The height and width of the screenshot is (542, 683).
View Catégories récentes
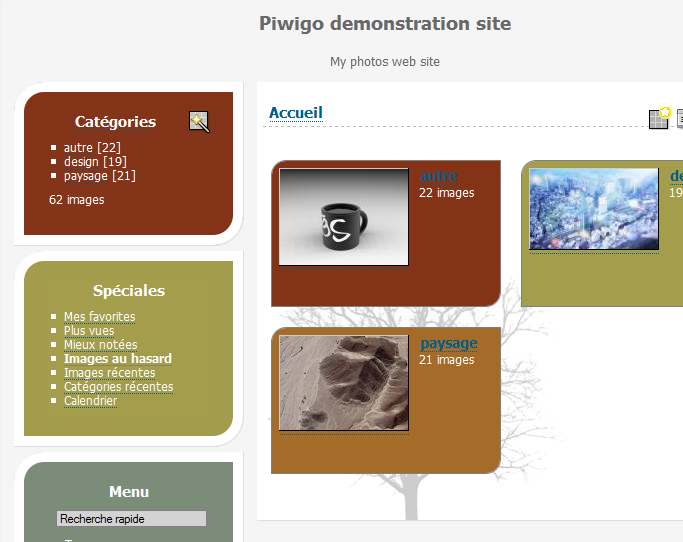[x=118, y=387]
